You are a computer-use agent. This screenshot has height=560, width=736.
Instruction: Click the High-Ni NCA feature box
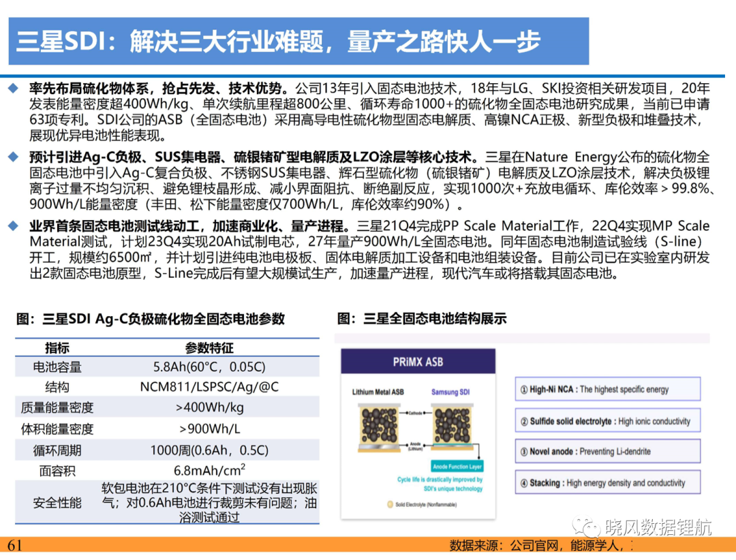(607, 389)
